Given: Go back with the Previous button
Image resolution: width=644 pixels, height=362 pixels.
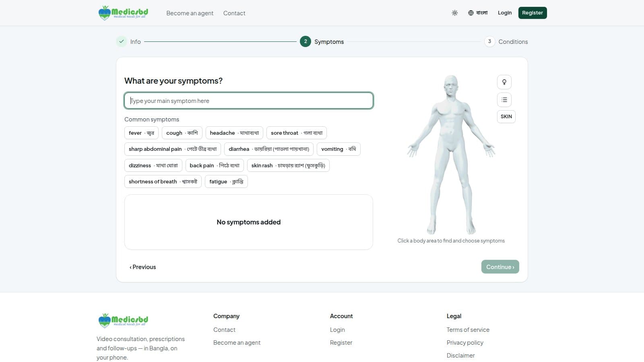Looking at the screenshot, I should click(x=142, y=267).
